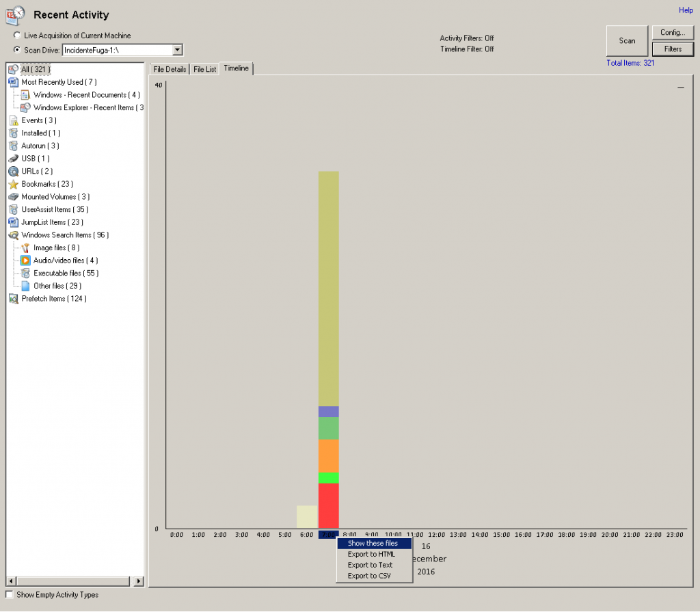Image resolution: width=700 pixels, height=612 pixels.
Task: Select Live Acquisition of Current Machine option
Action: click(17, 36)
